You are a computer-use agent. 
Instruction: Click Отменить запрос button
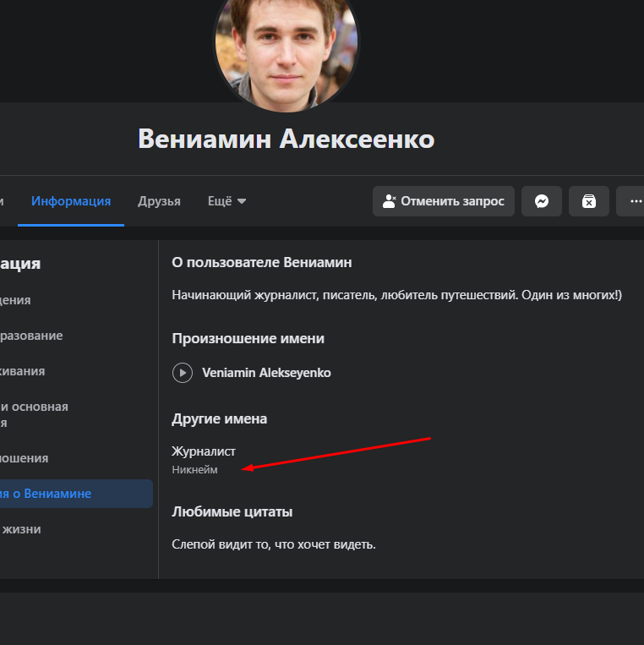pos(444,201)
